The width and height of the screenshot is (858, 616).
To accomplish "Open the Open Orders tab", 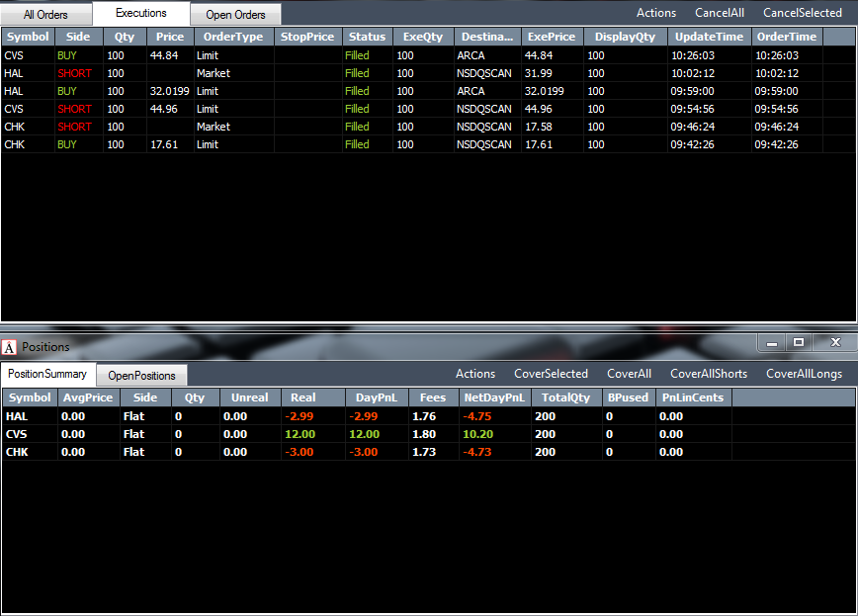I will pyautogui.click(x=235, y=15).
